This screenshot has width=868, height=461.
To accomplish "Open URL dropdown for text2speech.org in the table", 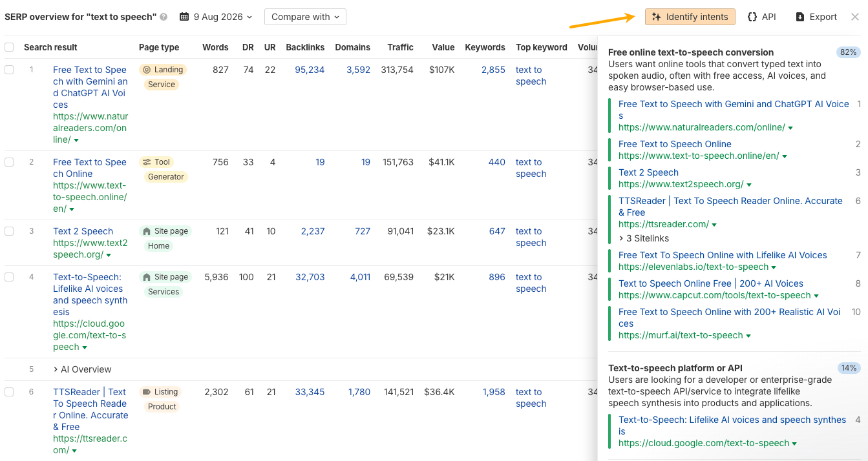I will [109, 255].
